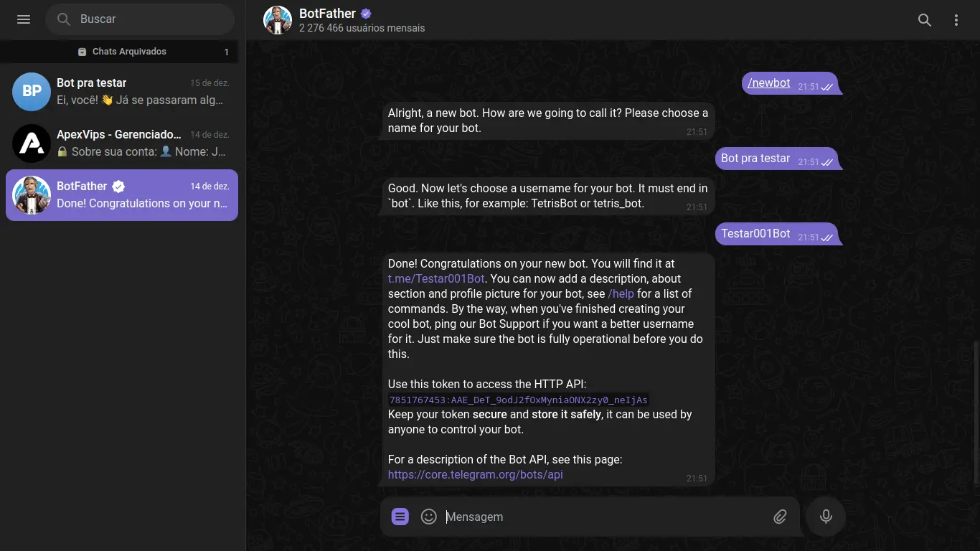Screen dimensions: 980x551
Task: Select the BotFather chat in the list
Action: click(x=122, y=195)
